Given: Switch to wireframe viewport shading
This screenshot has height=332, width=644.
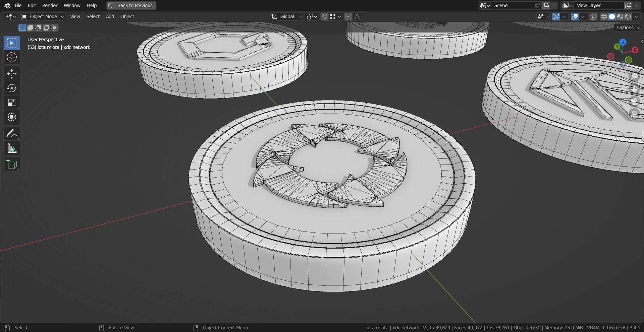Looking at the screenshot, I should pos(604,16).
